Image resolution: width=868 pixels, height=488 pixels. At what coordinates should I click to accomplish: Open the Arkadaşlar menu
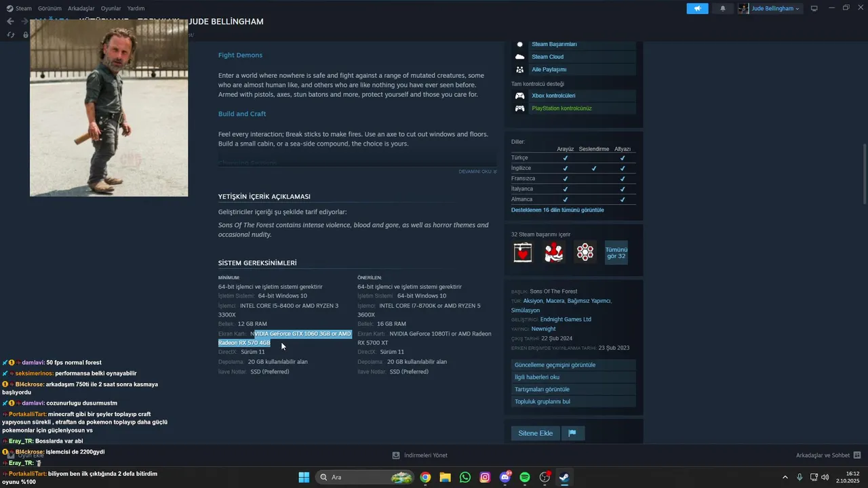click(81, 8)
